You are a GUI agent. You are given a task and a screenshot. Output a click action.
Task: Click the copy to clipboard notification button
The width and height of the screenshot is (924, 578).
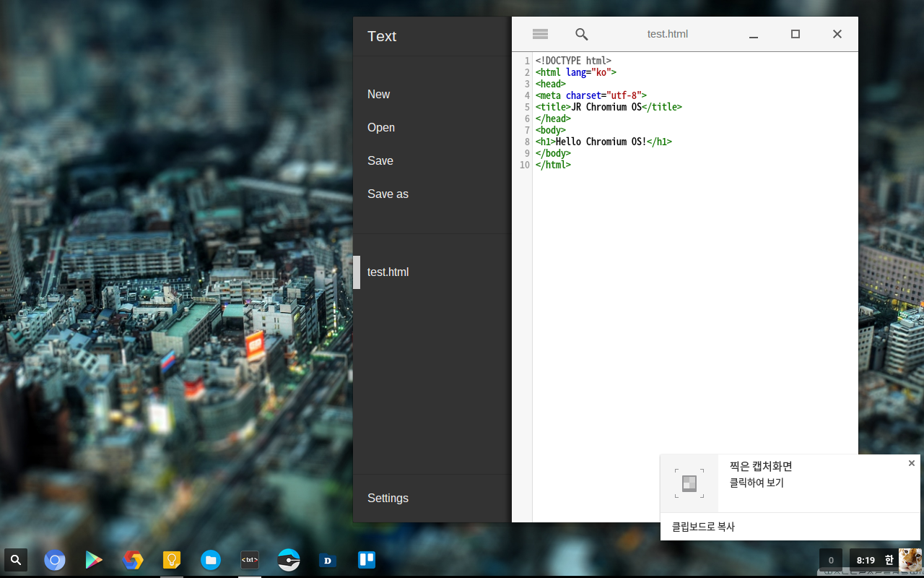(703, 527)
